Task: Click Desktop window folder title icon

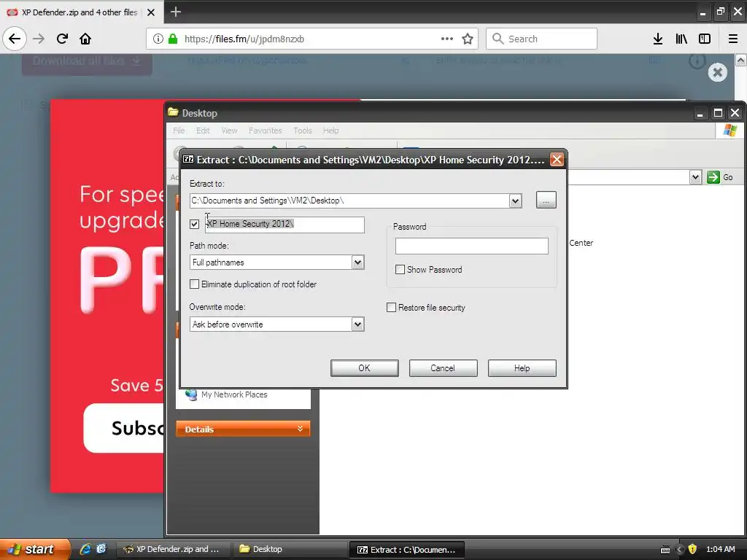Action: coord(173,112)
